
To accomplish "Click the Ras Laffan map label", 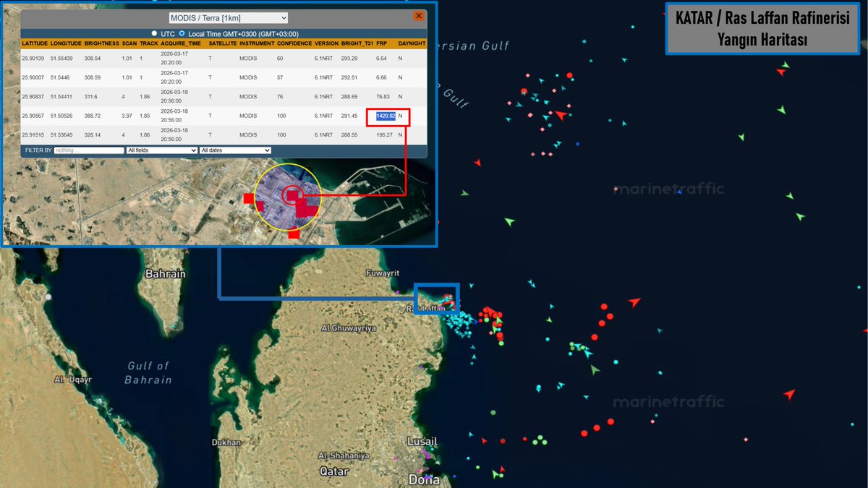I will (427, 309).
